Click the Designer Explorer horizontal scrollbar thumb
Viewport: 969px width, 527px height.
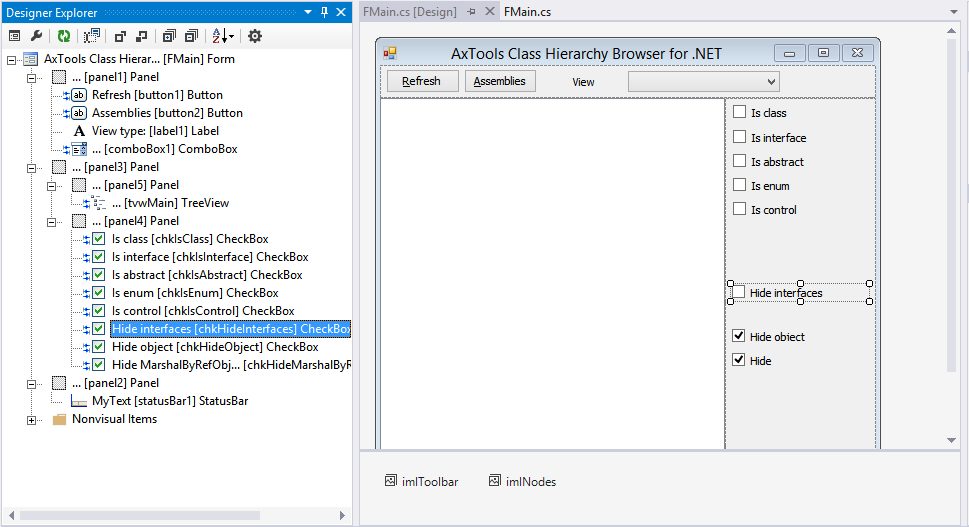[x=140, y=515]
